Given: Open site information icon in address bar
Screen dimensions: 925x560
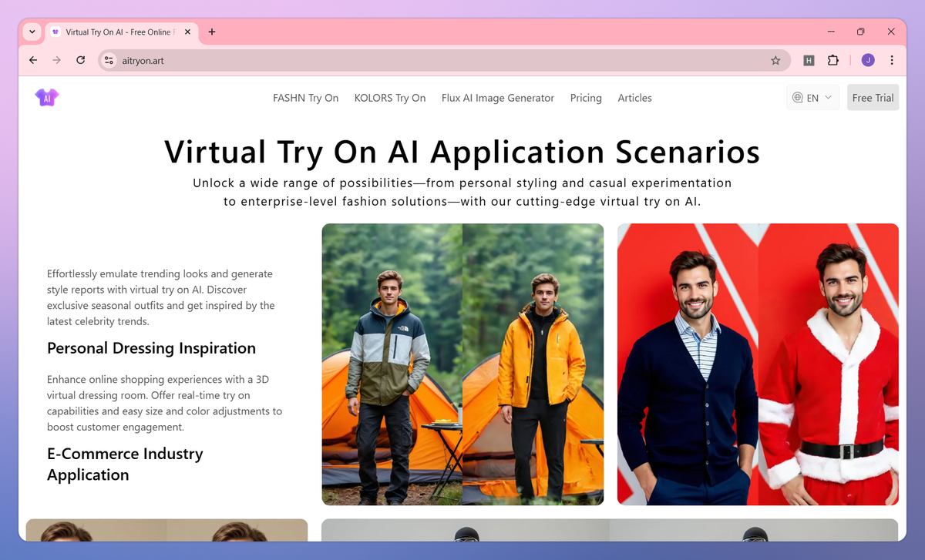Looking at the screenshot, I should point(109,60).
